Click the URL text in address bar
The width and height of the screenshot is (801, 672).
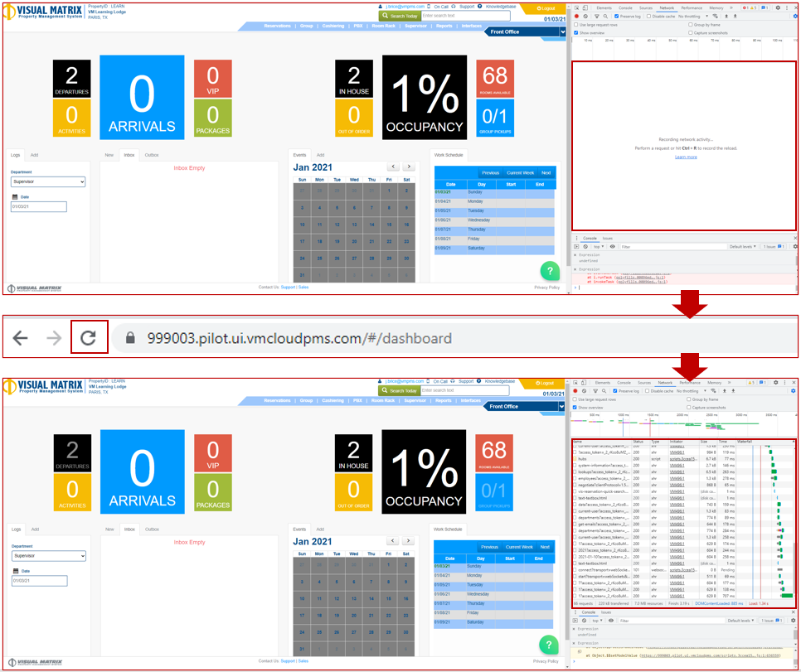[x=299, y=338]
